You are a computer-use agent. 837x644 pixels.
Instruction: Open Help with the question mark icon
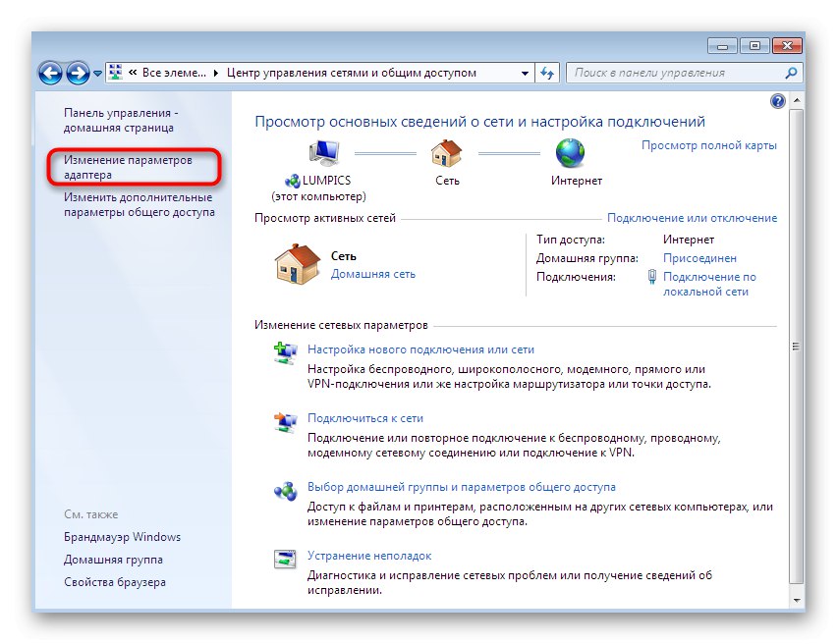click(778, 101)
